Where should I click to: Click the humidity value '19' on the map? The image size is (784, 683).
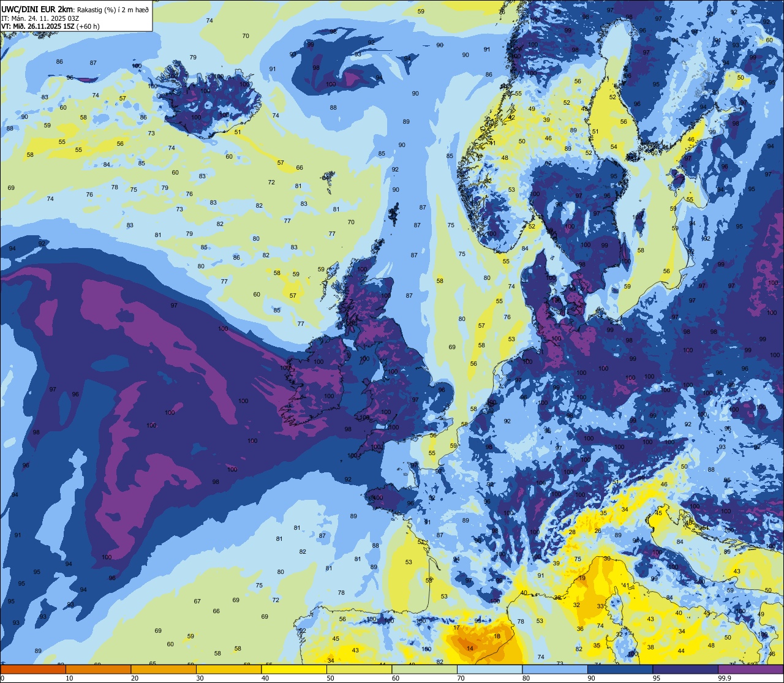point(582,578)
